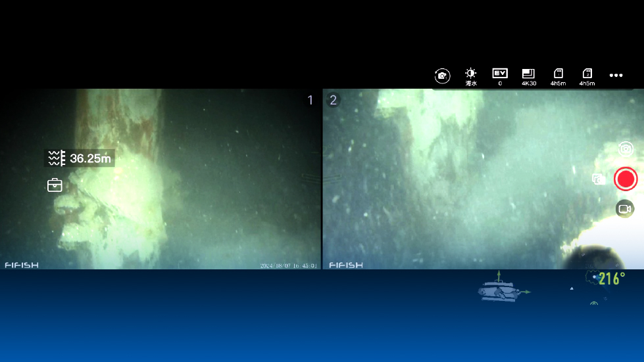Tap the photo capture camera icon
Viewport: 644px width, 362px height.
626,149
